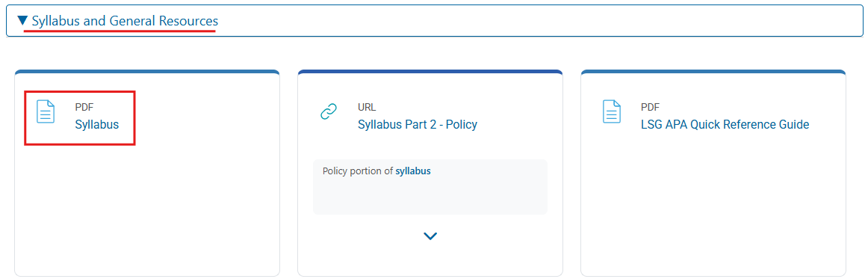The image size is (868, 279).
Task: Open the Syllabus and General Resources heading
Action: coord(125,21)
